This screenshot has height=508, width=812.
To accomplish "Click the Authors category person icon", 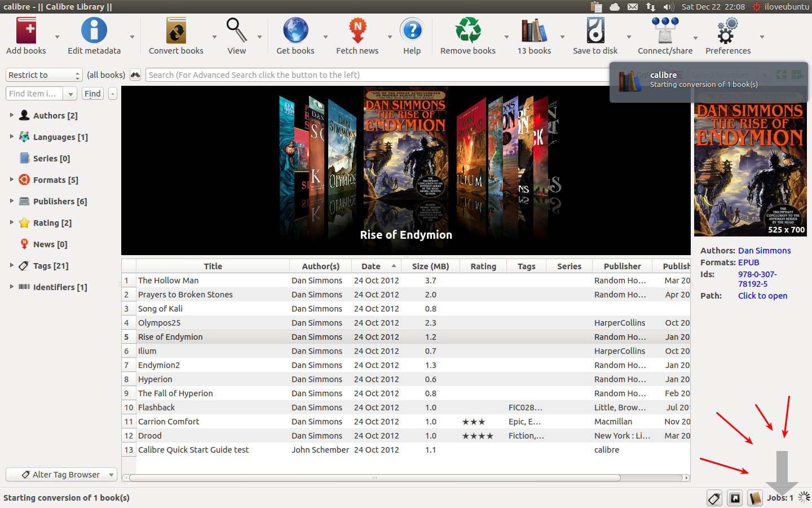I will coord(24,115).
